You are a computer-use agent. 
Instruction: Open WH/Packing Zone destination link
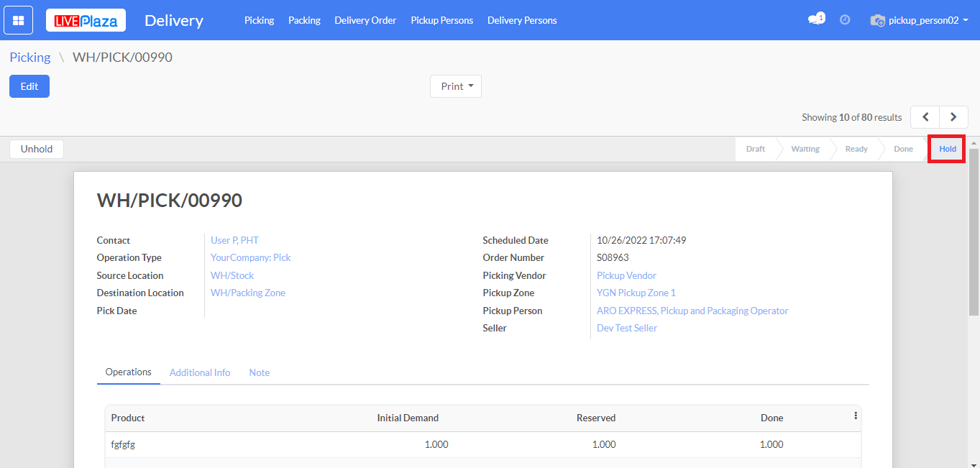click(248, 293)
